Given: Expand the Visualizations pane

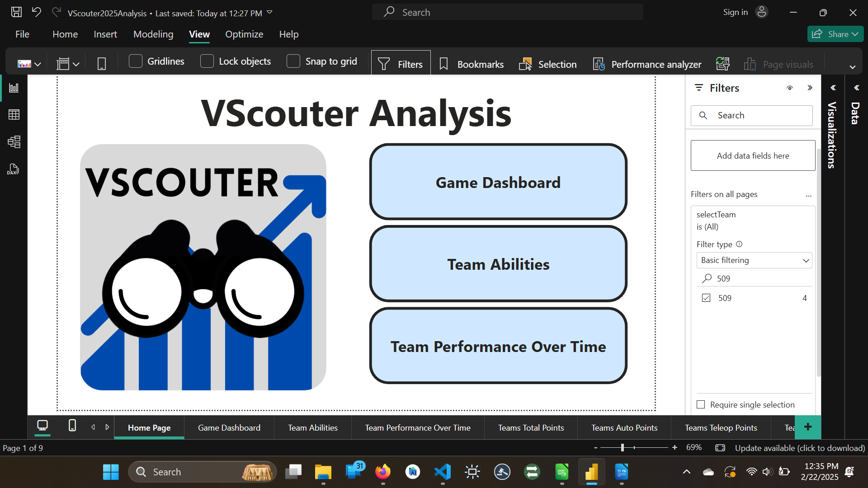Looking at the screenshot, I should pyautogui.click(x=833, y=88).
